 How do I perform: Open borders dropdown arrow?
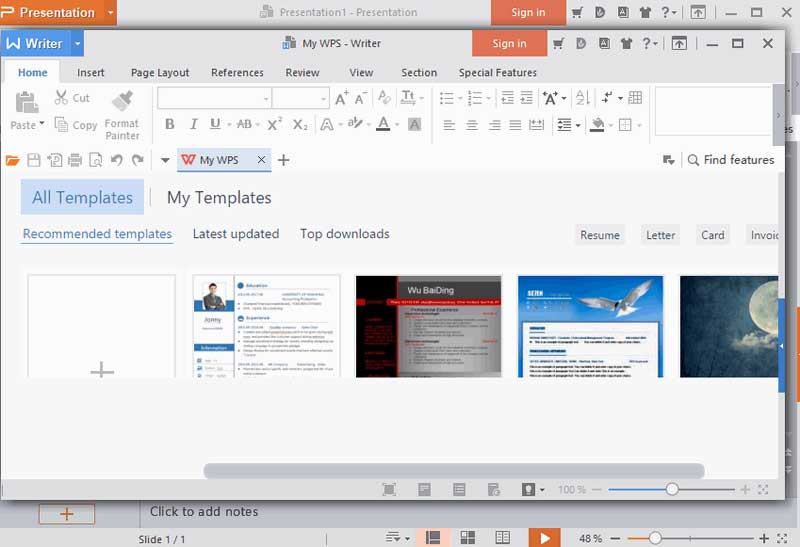(x=639, y=125)
